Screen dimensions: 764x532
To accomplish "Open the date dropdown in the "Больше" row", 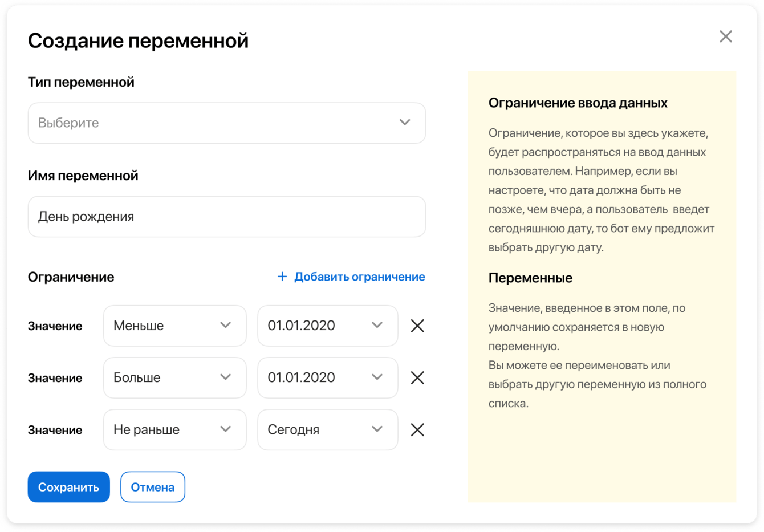I will pos(327,378).
